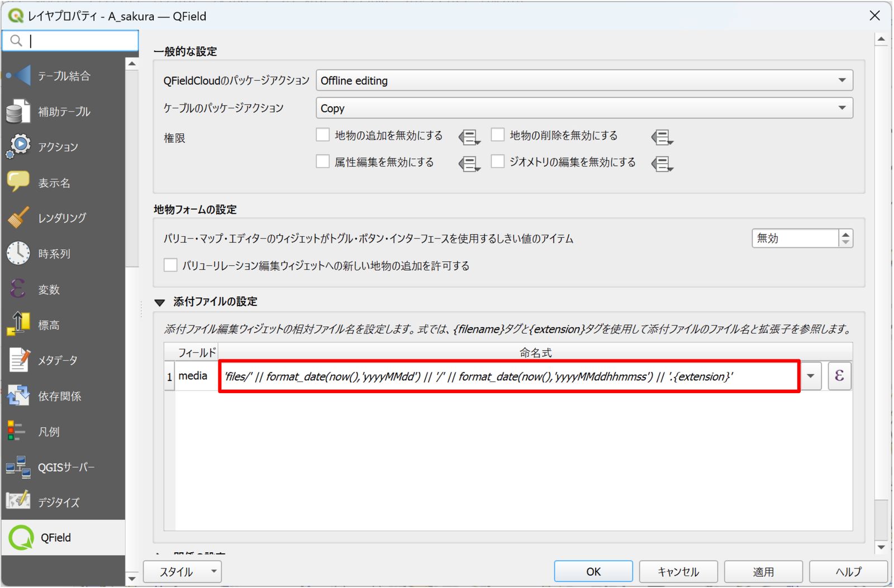
Task: Click data-defined override for 地物の削除を無効にする
Action: 662,137
